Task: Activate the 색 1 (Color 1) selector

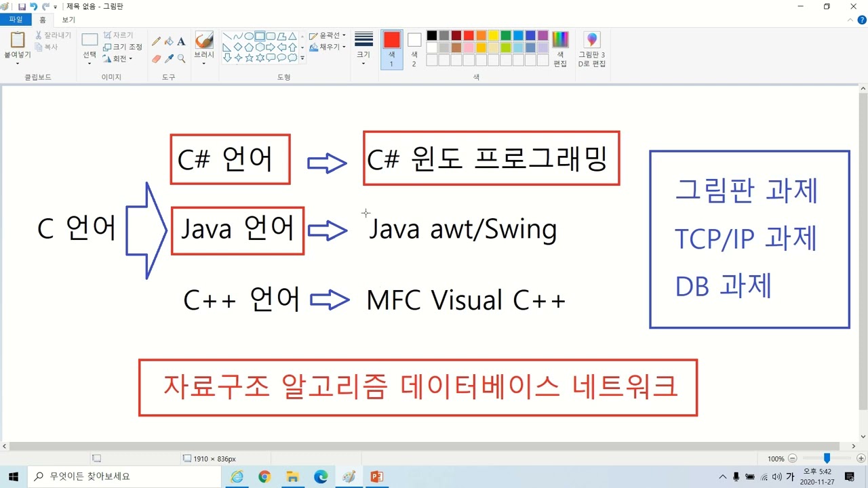Action: pyautogui.click(x=392, y=49)
